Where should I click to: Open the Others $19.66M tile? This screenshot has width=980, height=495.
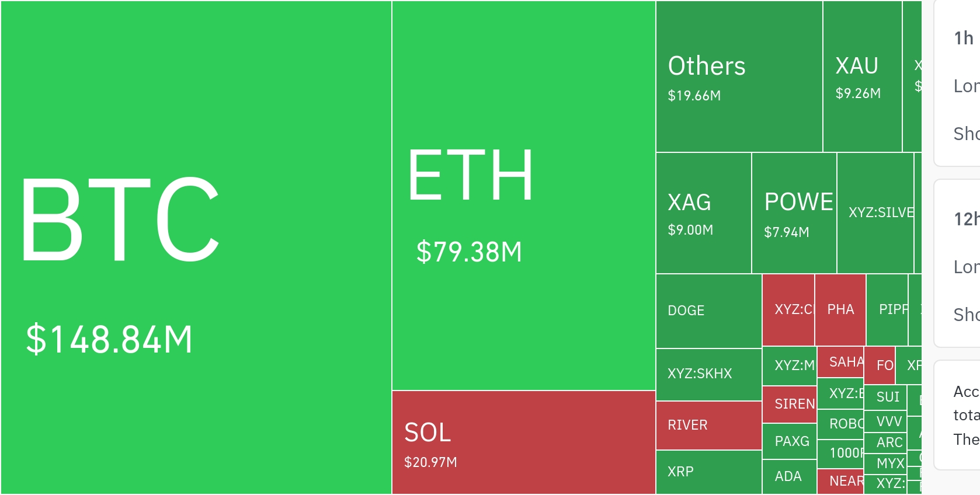(739, 76)
